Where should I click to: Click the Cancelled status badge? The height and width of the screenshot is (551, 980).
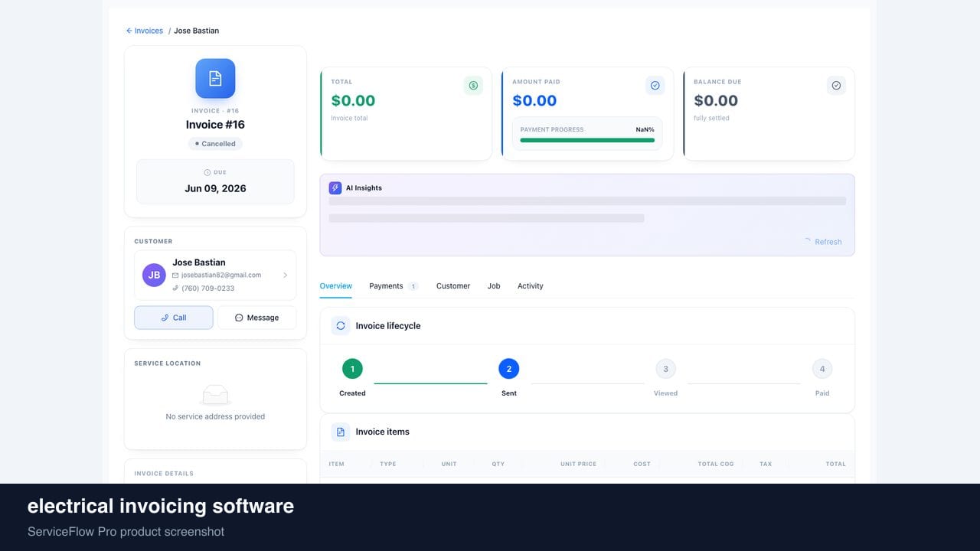pos(215,144)
